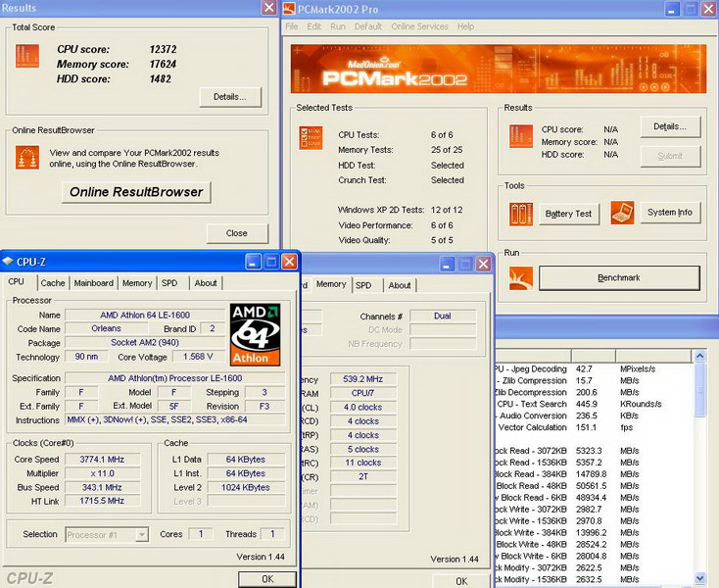Click the CPU score 12372 value
The image size is (719, 588).
click(x=163, y=50)
